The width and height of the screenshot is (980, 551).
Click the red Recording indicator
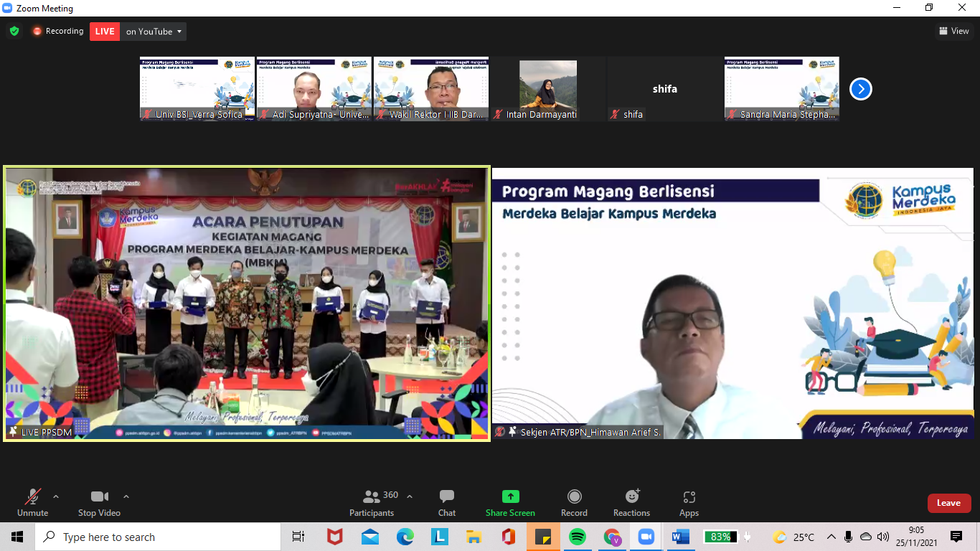coord(57,31)
